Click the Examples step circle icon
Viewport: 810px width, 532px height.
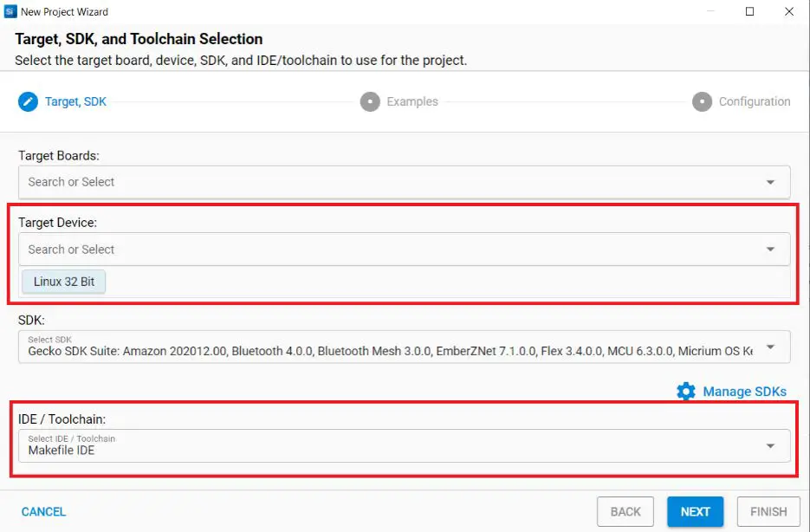pyautogui.click(x=370, y=101)
